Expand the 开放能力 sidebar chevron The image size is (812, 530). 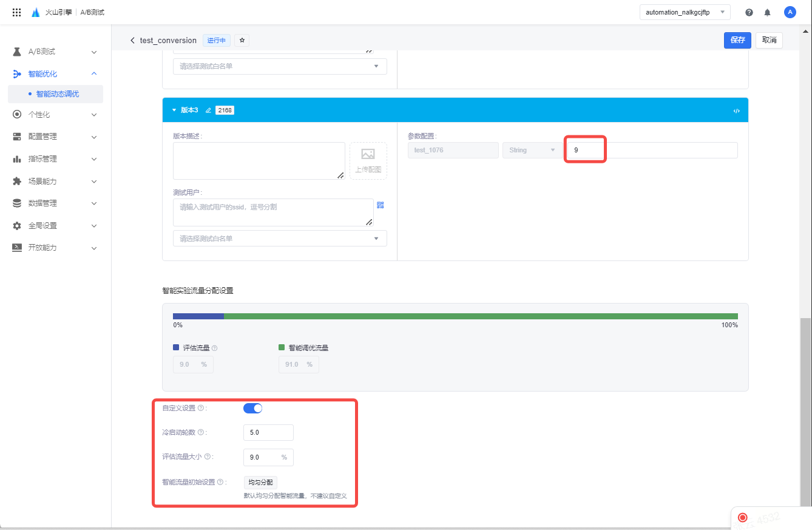pyautogui.click(x=94, y=248)
